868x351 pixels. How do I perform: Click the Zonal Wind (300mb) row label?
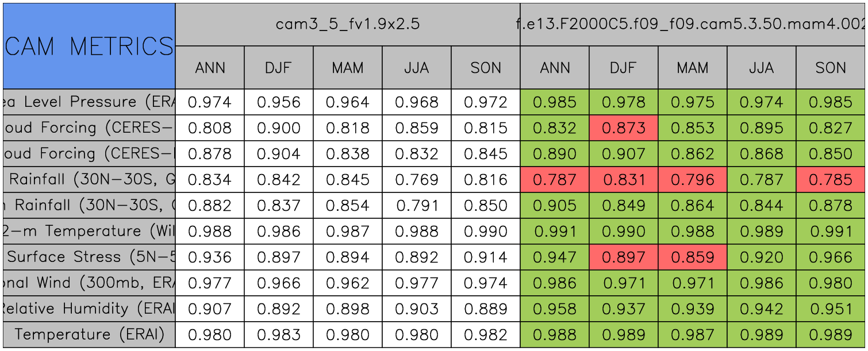89,283
